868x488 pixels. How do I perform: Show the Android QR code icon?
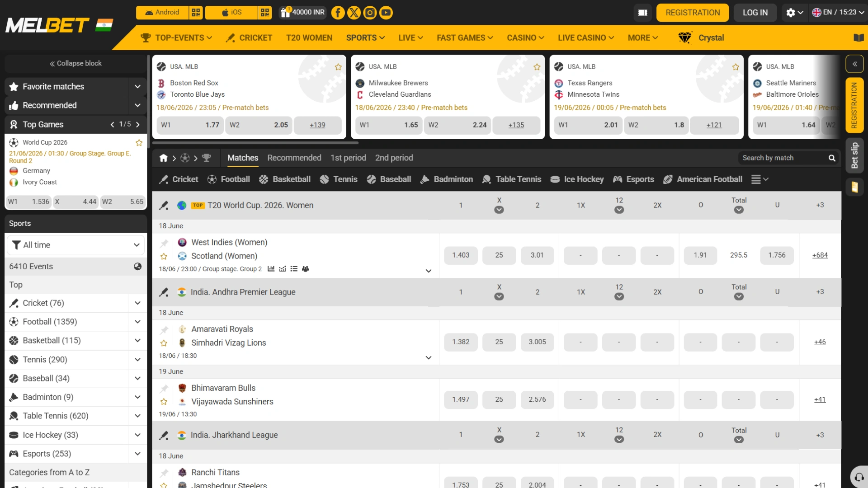[196, 13]
